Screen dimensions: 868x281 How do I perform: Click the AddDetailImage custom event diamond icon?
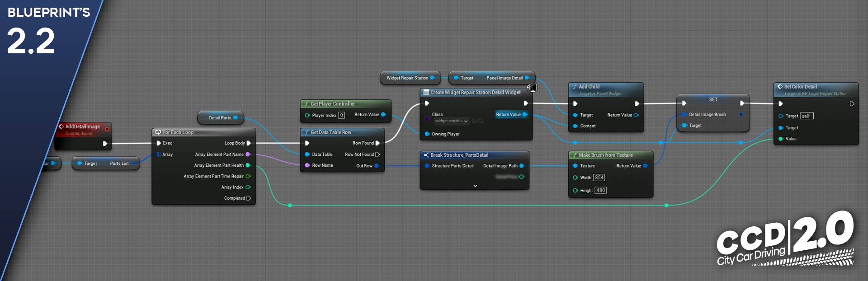[61, 126]
